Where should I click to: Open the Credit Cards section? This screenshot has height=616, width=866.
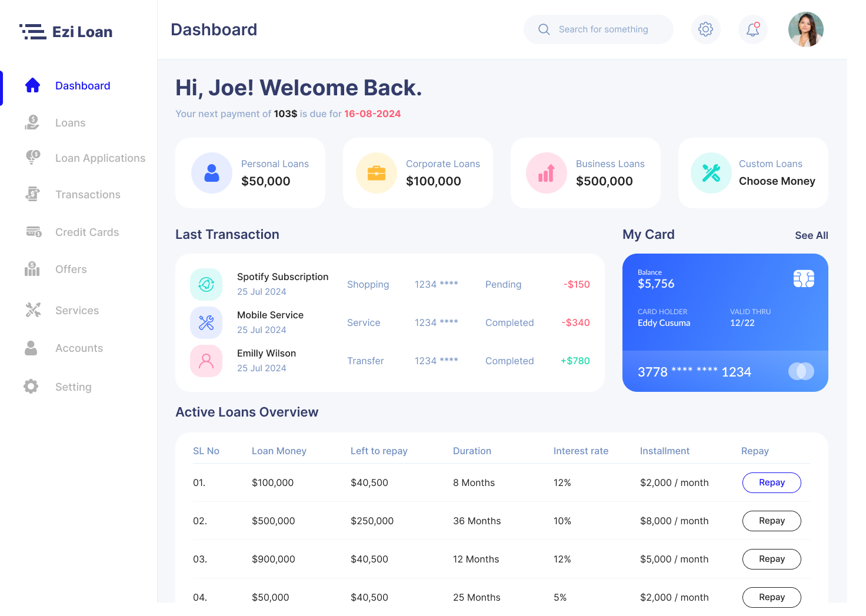[x=86, y=232]
